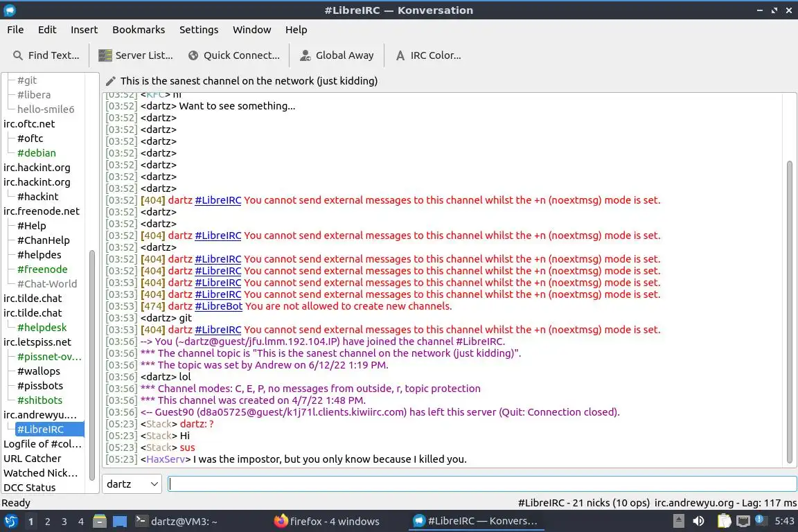
Task: Switch to the dartz@VM3 terminal window
Action: [176, 522]
